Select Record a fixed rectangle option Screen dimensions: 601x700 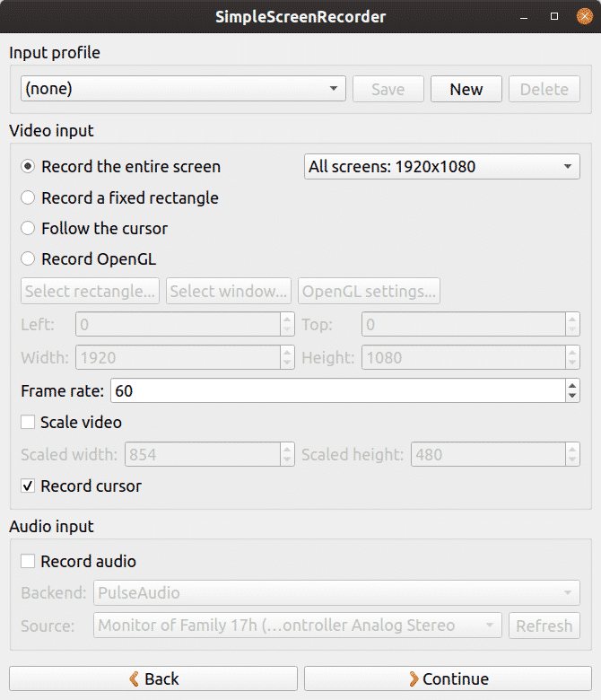pos(29,197)
